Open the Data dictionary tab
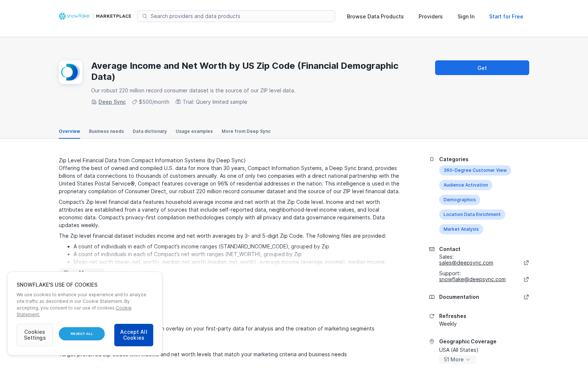The width and height of the screenshot is (588, 368). [150, 131]
